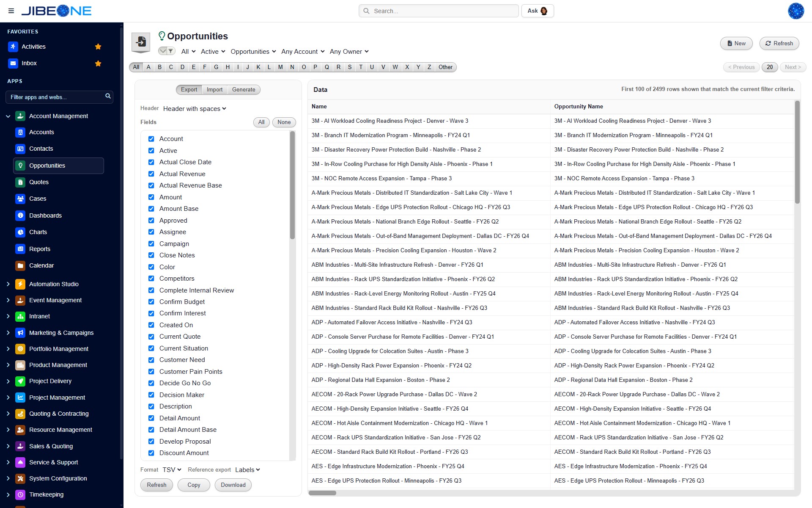Viewport: 812px width, 508px height.
Task: Click the Next page button
Action: [x=793, y=67]
